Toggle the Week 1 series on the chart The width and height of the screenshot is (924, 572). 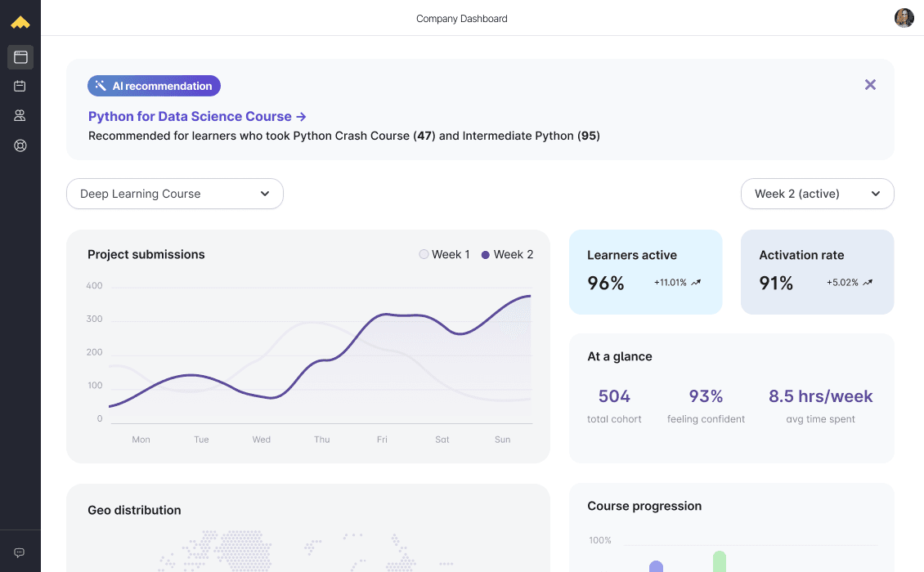coord(444,254)
